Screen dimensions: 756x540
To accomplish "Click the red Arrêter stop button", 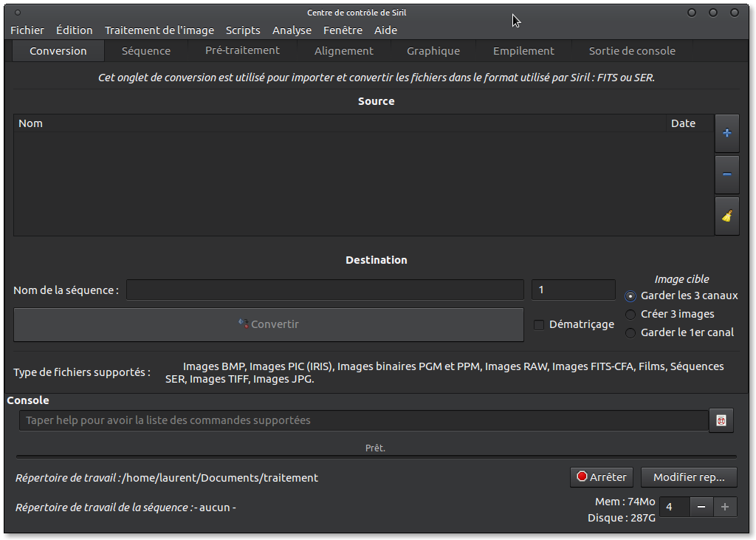I will pyautogui.click(x=602, y=477).
